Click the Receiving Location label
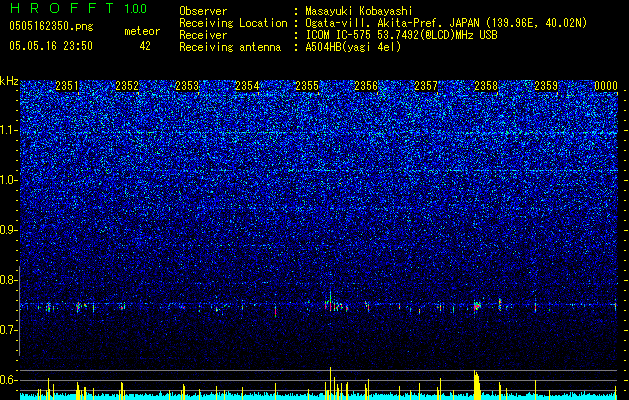The image size is (629, 400). [x=233, y=23]
